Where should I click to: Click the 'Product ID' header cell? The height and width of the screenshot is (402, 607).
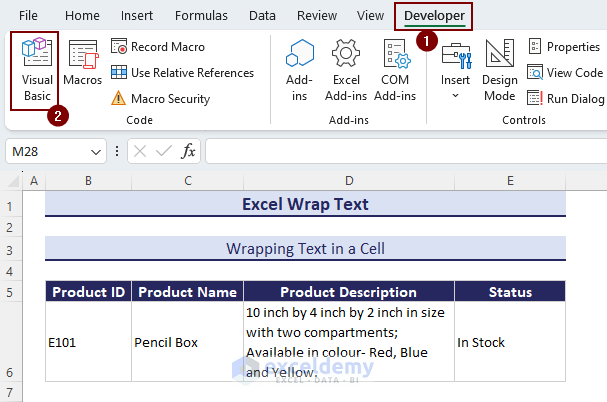pos(88,292)
